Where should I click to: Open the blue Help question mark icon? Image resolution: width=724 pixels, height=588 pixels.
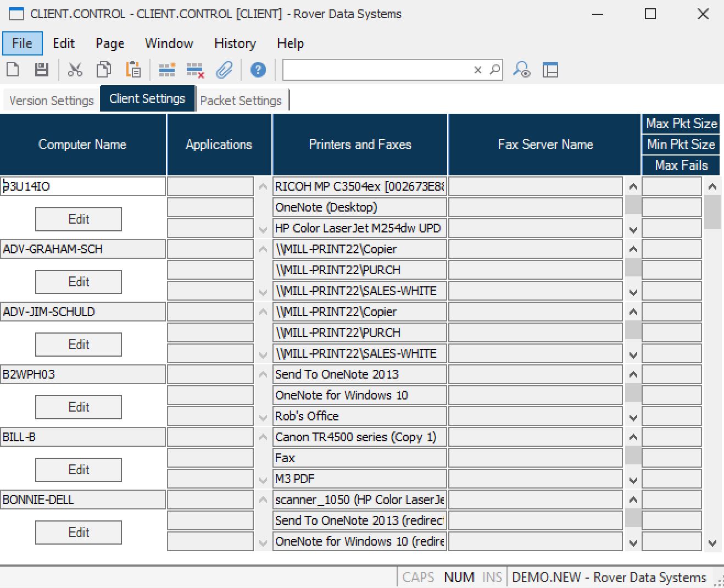tap(258, 70)
